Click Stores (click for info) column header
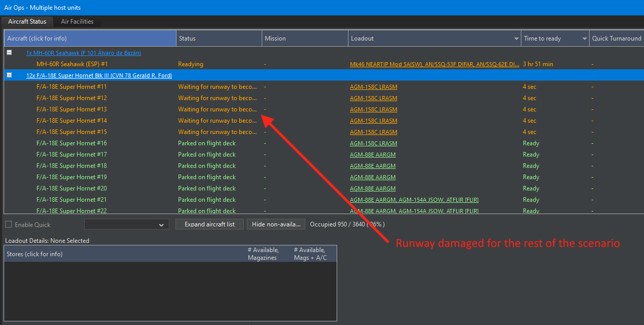 (x=125, y=254)
